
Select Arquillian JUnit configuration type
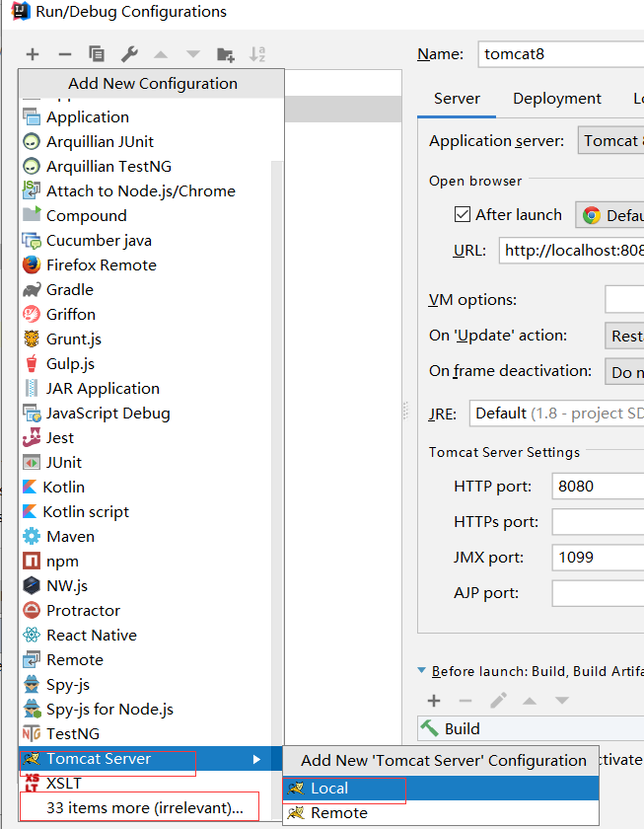coord(152,142)
